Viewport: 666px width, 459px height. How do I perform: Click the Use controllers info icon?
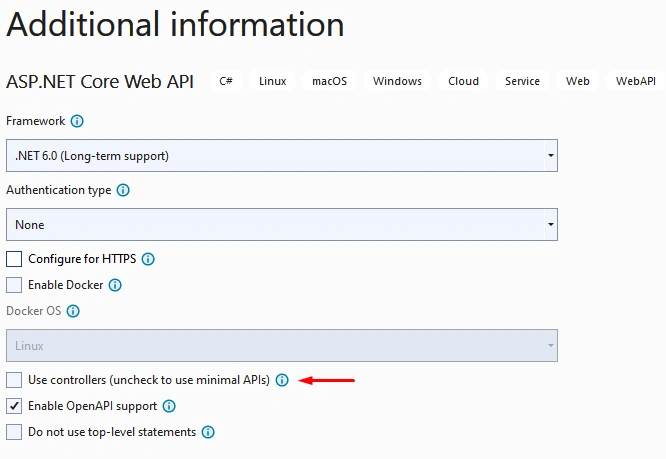(x=282, y=380)
